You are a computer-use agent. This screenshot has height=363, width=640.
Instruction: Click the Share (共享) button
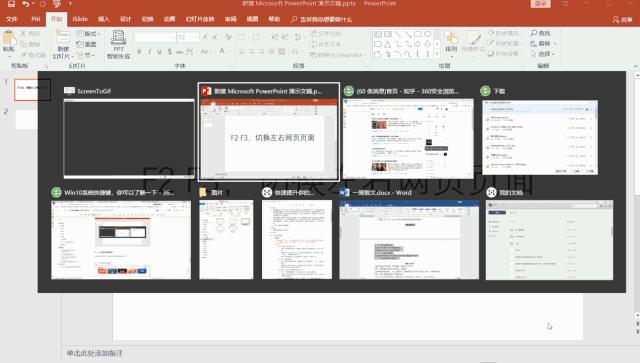[x=622, y=20]
